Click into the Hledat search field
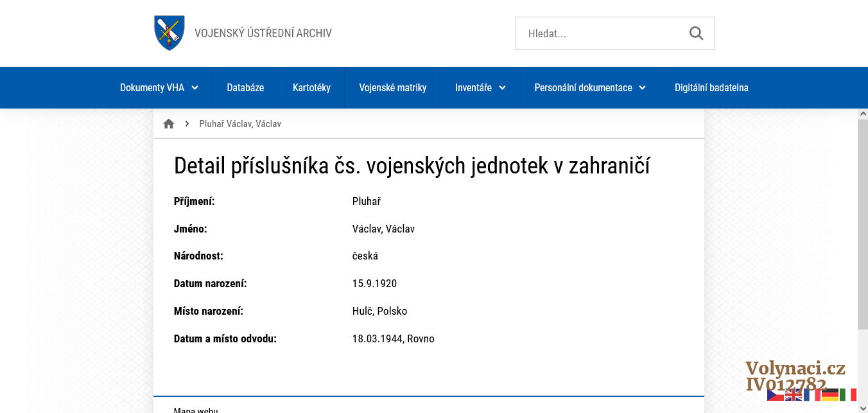868x413 pixels. 600,33
